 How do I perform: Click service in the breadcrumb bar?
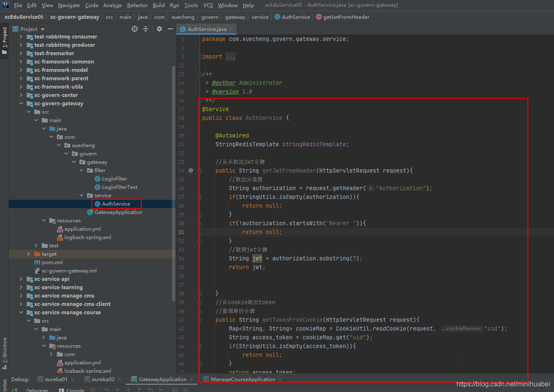(260, 17)
